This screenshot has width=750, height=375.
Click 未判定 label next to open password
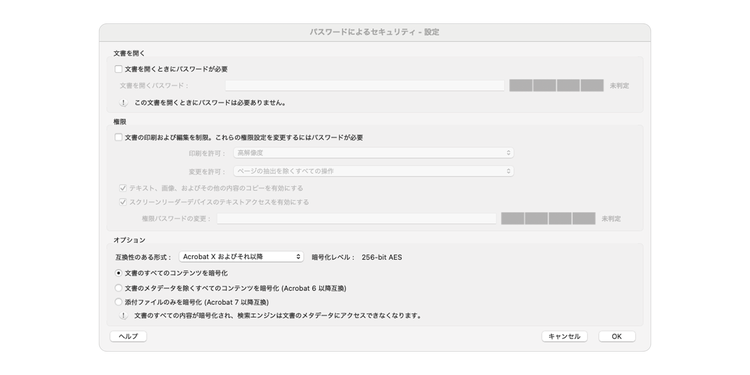coord(619,86)
